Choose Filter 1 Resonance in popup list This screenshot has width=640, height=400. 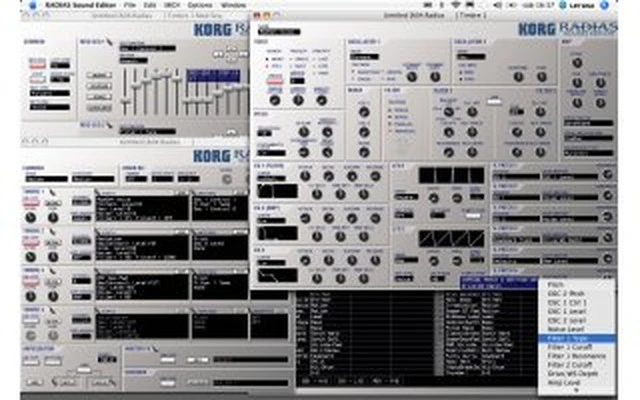(576, 356)
